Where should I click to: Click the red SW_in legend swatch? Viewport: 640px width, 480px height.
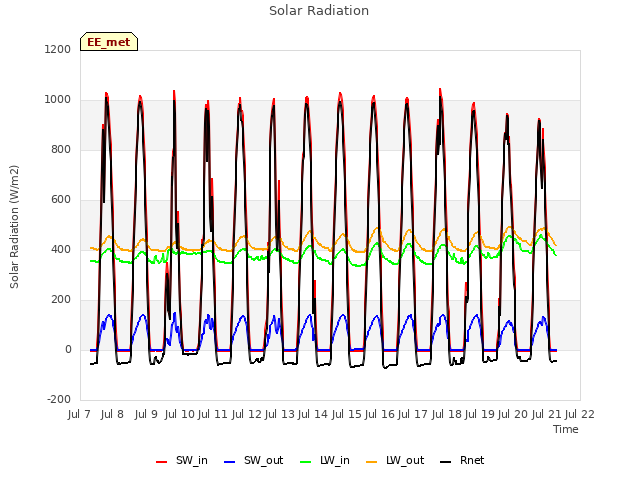tap(162, 462)
